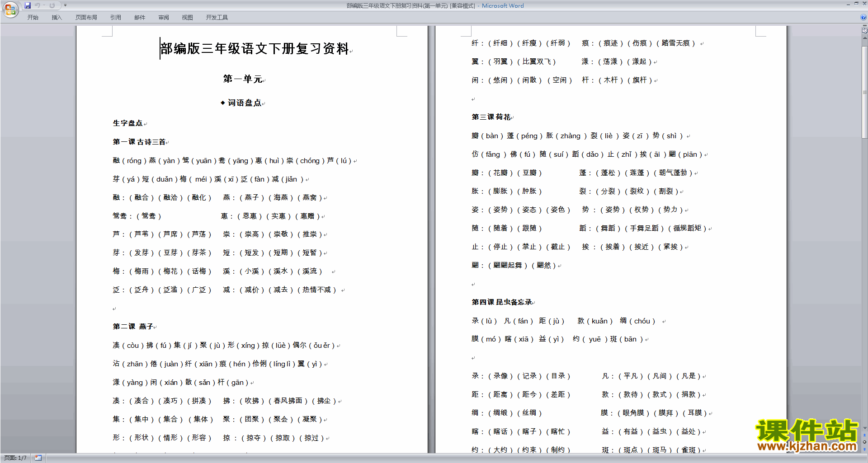This screenshot has width=868, height=463.
Task: Click the 页面: 1/7 status bar indicator
Action: [x=15, y=458]
